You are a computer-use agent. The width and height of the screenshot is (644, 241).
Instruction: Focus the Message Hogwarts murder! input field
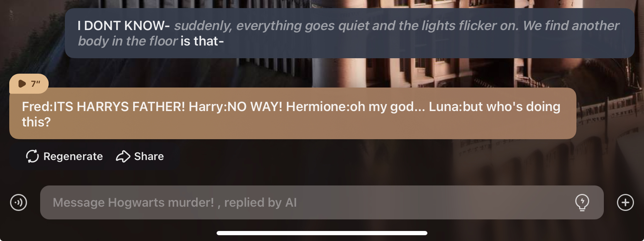322,202
